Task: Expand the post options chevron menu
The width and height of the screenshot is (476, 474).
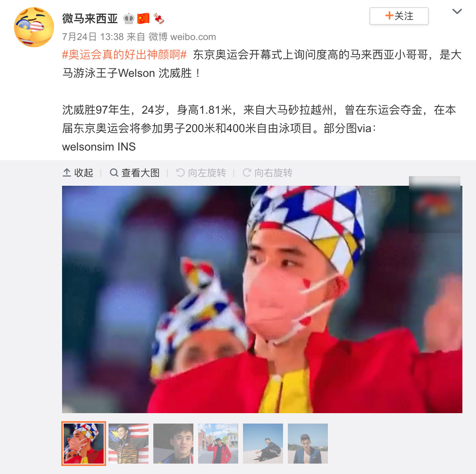Action: coord(457,12)
